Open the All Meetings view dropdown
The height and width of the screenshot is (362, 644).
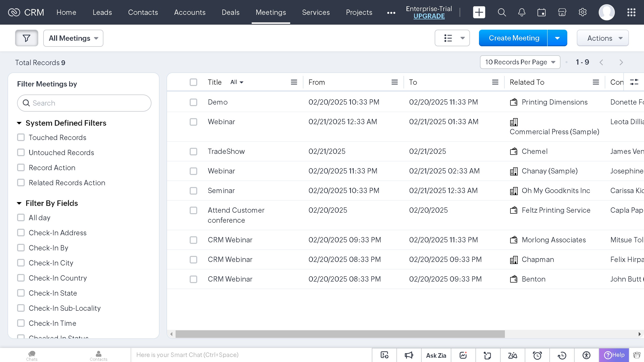(73, 38)
